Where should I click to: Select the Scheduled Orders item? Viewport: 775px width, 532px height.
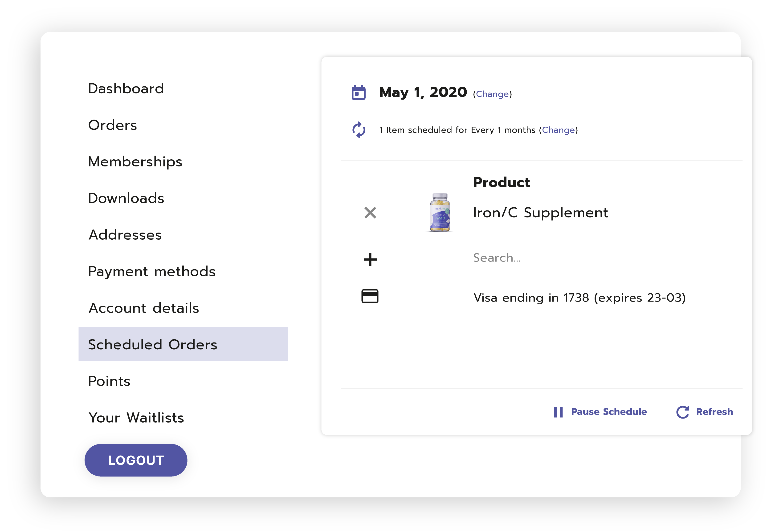183,344
